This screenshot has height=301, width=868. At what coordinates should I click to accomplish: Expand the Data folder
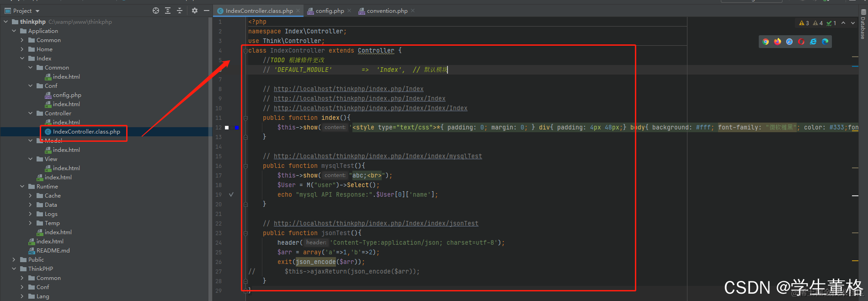tap(30, 204)
